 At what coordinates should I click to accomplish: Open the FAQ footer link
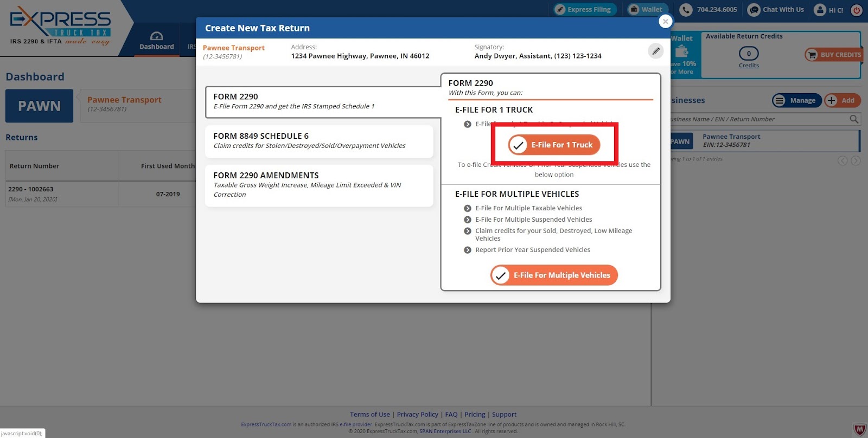point(451,415)
